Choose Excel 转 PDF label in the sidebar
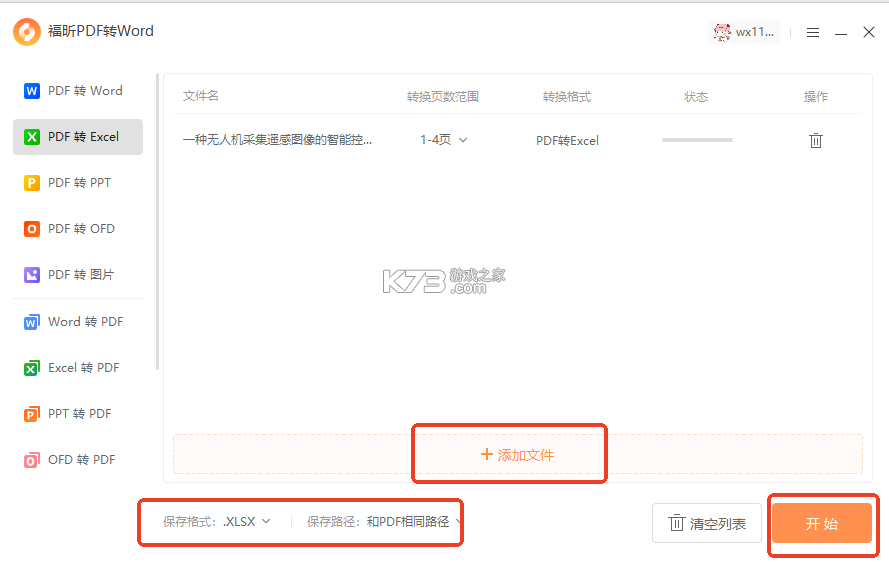 [83, 367]
